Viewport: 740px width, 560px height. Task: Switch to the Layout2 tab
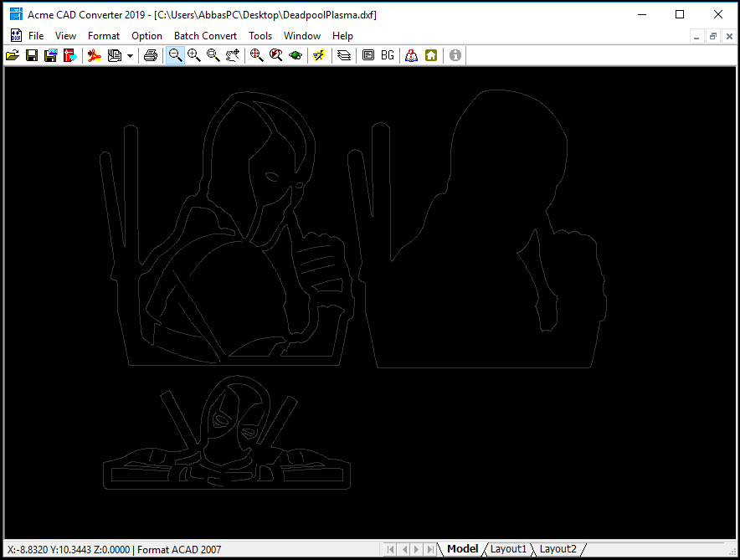[558, 549]
